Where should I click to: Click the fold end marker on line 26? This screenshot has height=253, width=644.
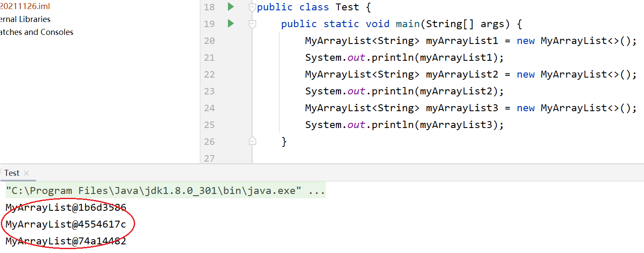coord(253,141)
